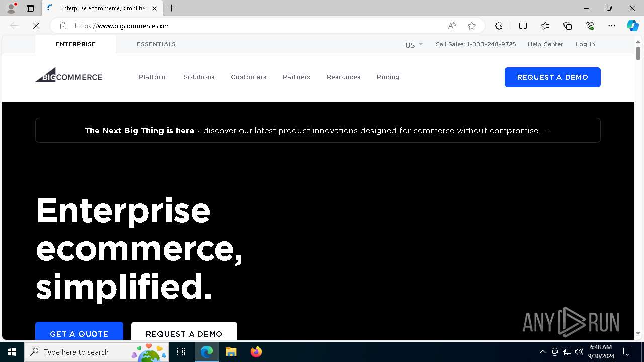The height and width of the screenshot is (362, 644).
Task: Click the address bar URL
Action: (122, 26)
